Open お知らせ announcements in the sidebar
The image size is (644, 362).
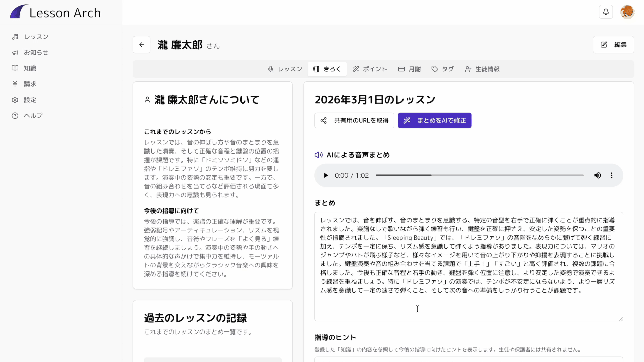(x=36, y=52)
